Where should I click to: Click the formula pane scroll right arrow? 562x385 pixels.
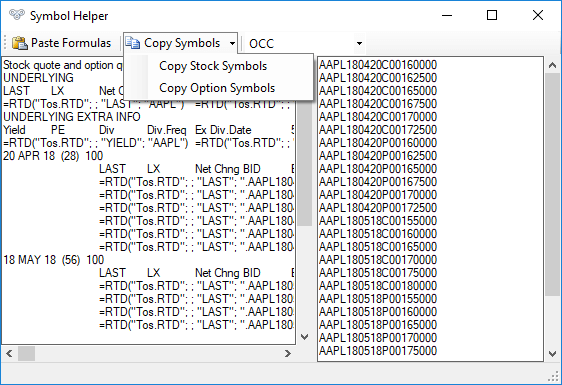pos(288,353)
